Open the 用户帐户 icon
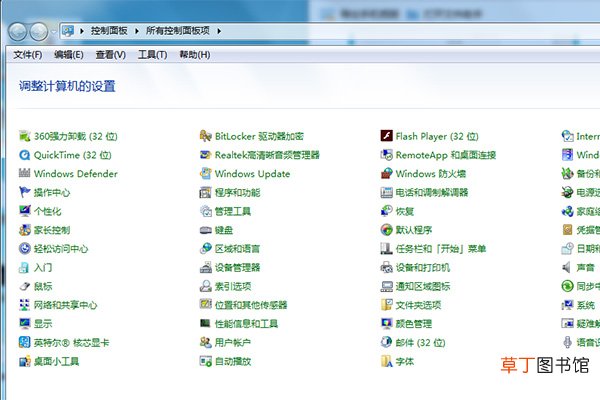This screenshot has width=600, height=400. click(205, 342)
